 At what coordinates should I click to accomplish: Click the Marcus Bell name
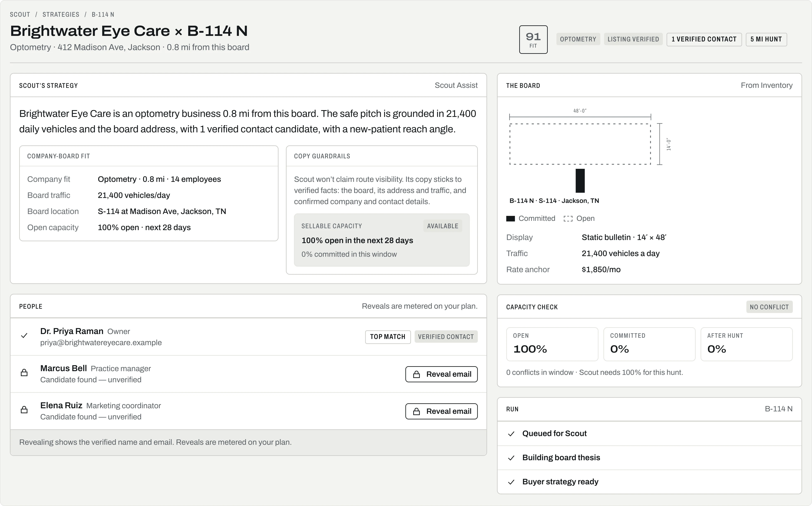[x=64, y=368]
